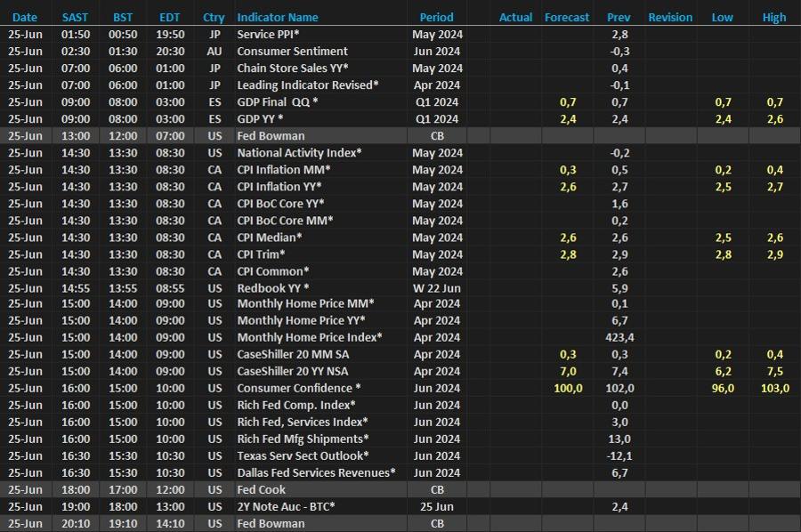This screenshot has height=532, width=801.
Task: Select Chain Store Sales YY* indicator
Action: point(293,68)
